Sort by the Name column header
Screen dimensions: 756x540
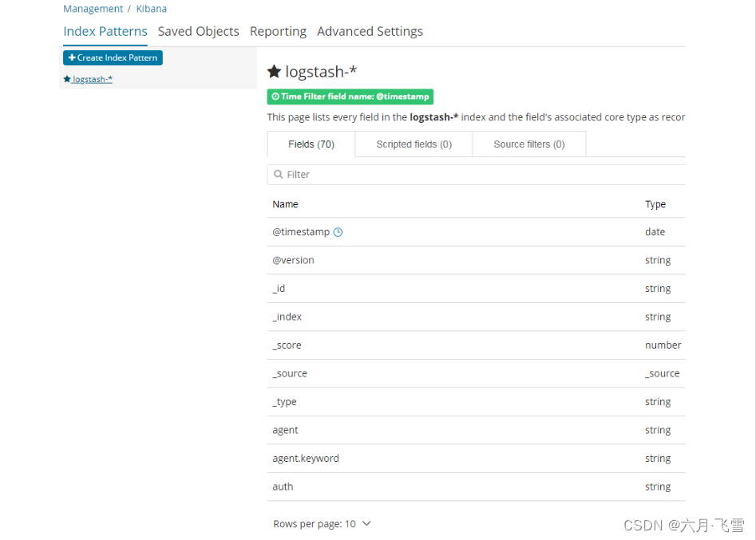pyautogui.click(x=285, y=204)
